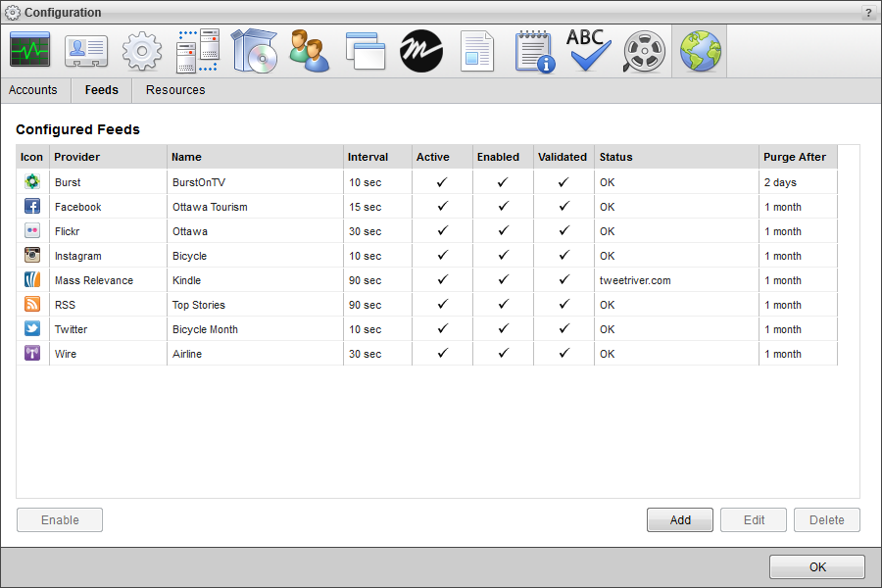Select the user account card icon
The width and height of the screenshot is (882, 588).
pyautogui.click(x=85, y=50)
